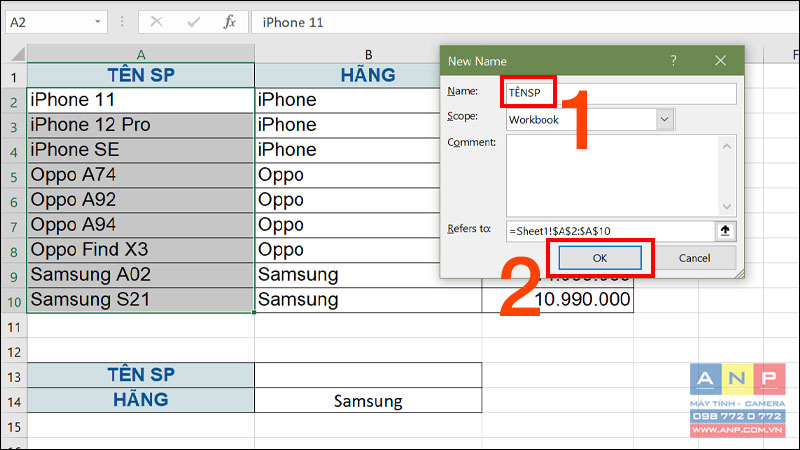This screenshot has height=450, width=800.
Task: Click empty cell B13 next to TÊN SP
Action: [368, 375]
